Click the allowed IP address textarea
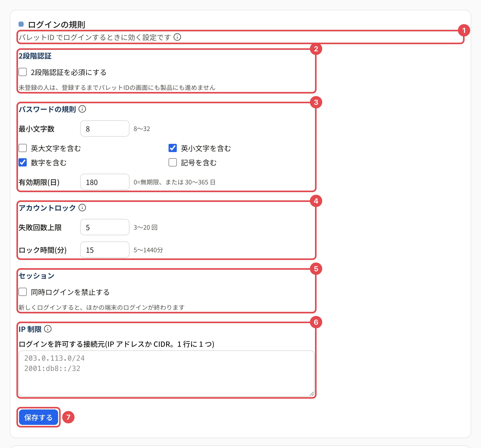Viewport: 481px width, 448px height. point(166,374)
